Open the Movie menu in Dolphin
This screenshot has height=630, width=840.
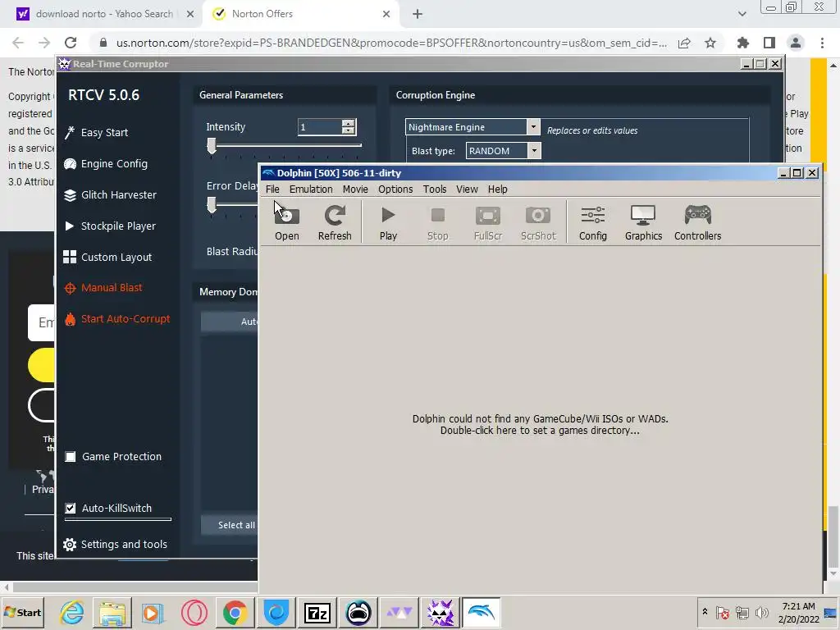click(355, 189)
